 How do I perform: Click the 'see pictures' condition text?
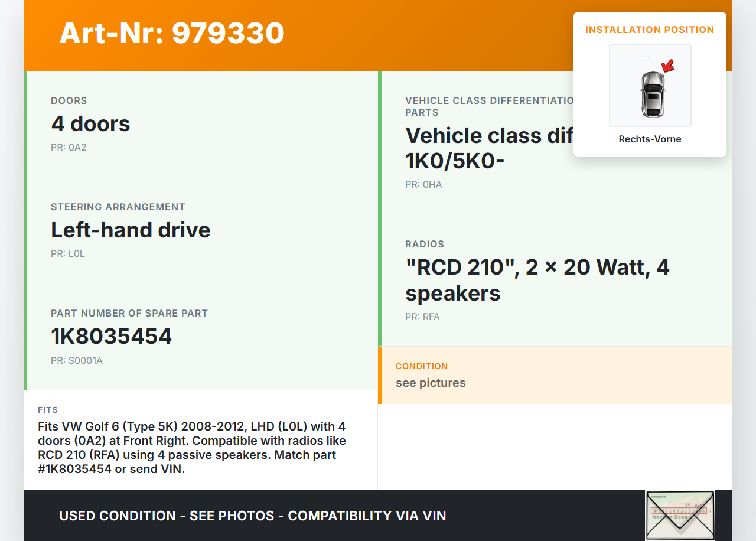(431, 383)
